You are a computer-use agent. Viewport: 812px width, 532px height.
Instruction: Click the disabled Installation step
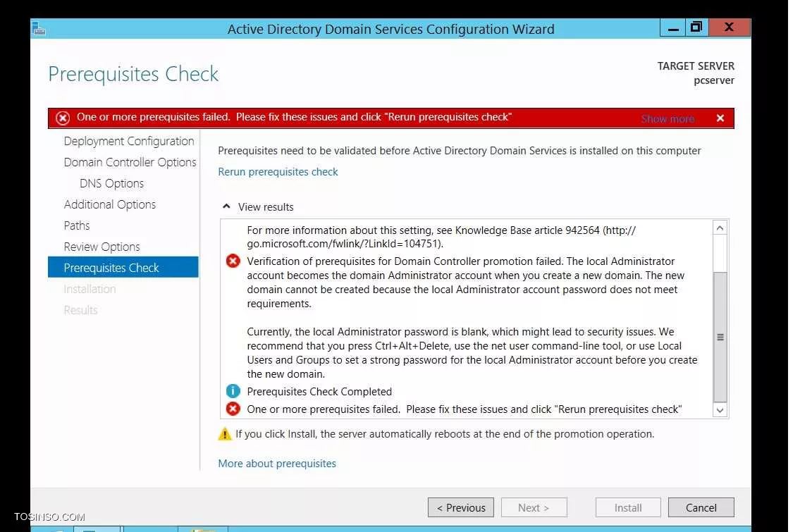coord(90,289)
